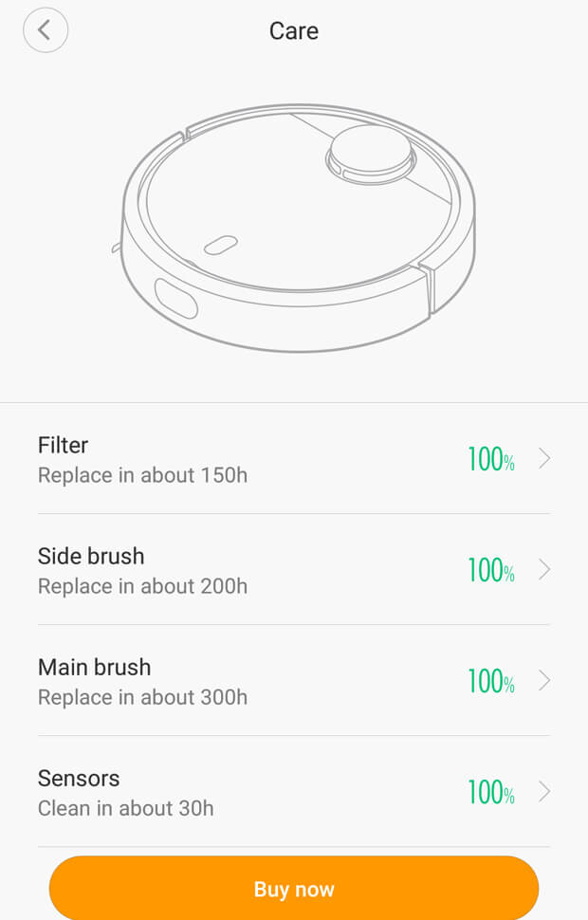Click the Side brush 100% indicator
The width and height of the screenshot is (588, 920).
pyautogui.click(x=490, y=571)
